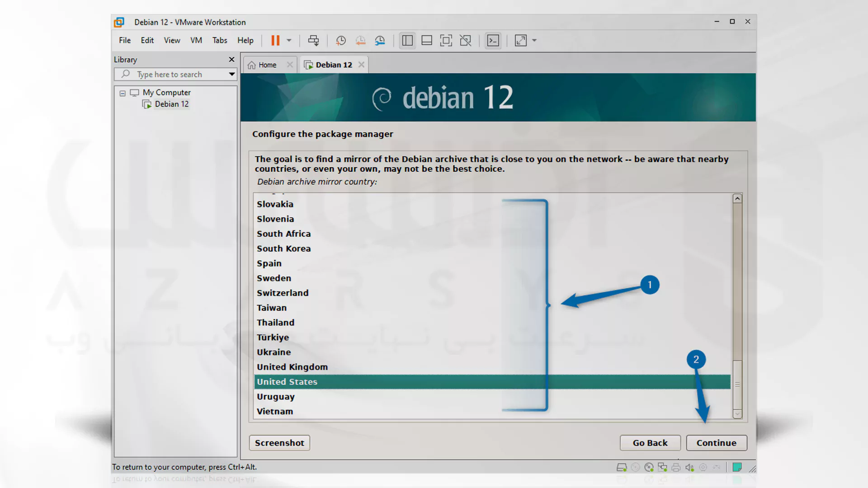Open the View menu
This screenshot has width=868, height=488.
click(x=172, y=40)
